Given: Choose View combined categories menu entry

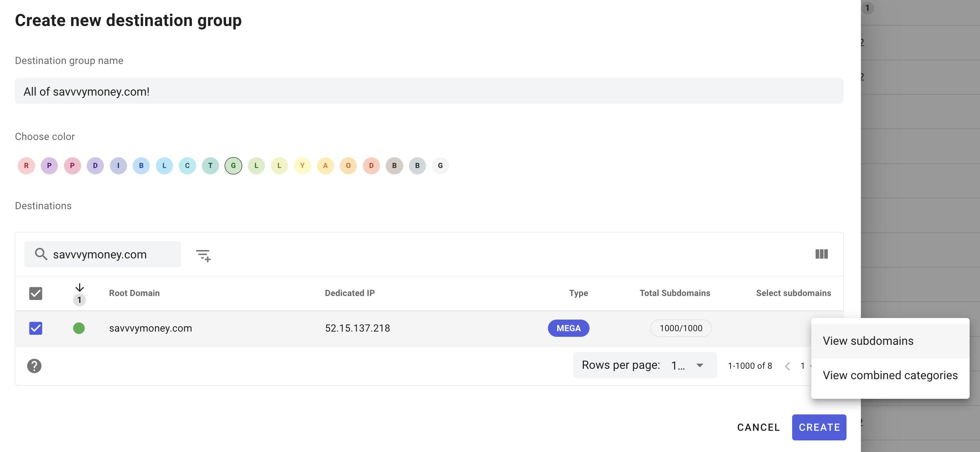Looking at the screenshot, I should click(x=890, y=375).
